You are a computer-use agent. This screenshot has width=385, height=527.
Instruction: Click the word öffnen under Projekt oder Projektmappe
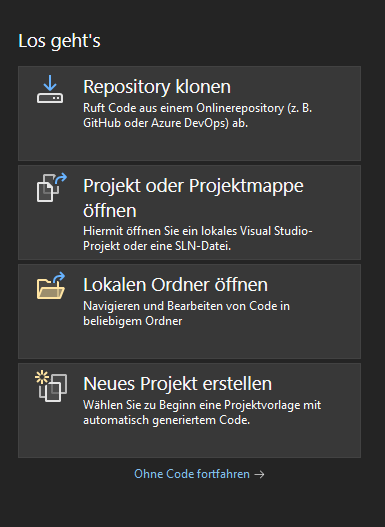coord(110,211)
